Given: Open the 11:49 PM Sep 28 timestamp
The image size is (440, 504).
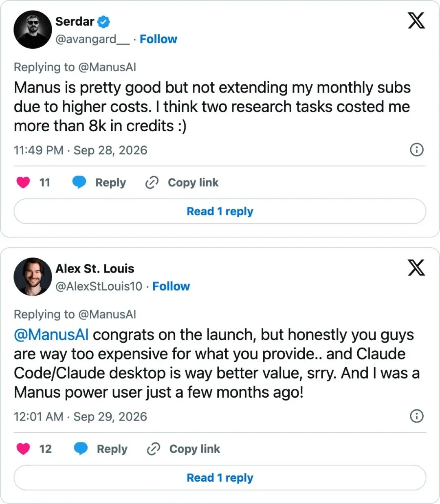Looking at the screenshot, I should [80, 150].
